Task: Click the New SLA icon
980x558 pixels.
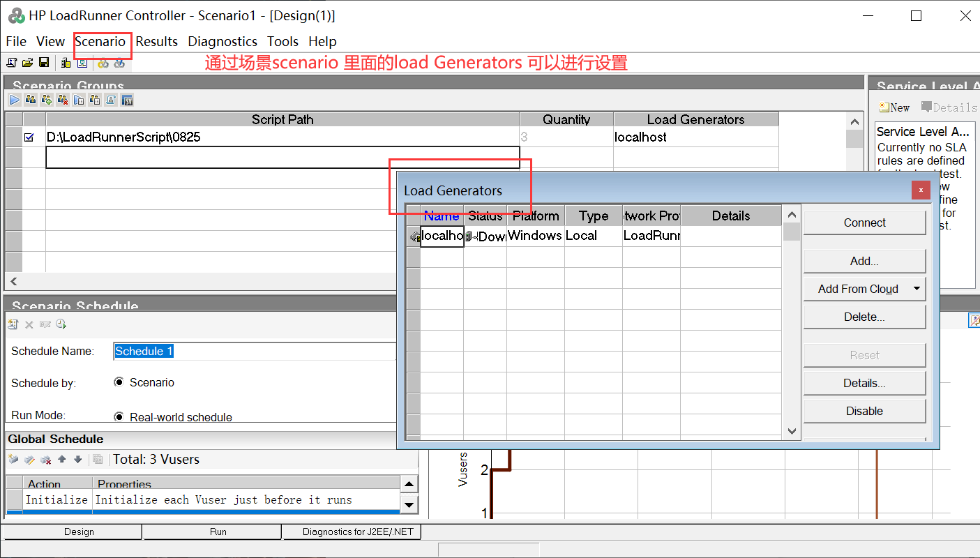Action: point(894,107)
